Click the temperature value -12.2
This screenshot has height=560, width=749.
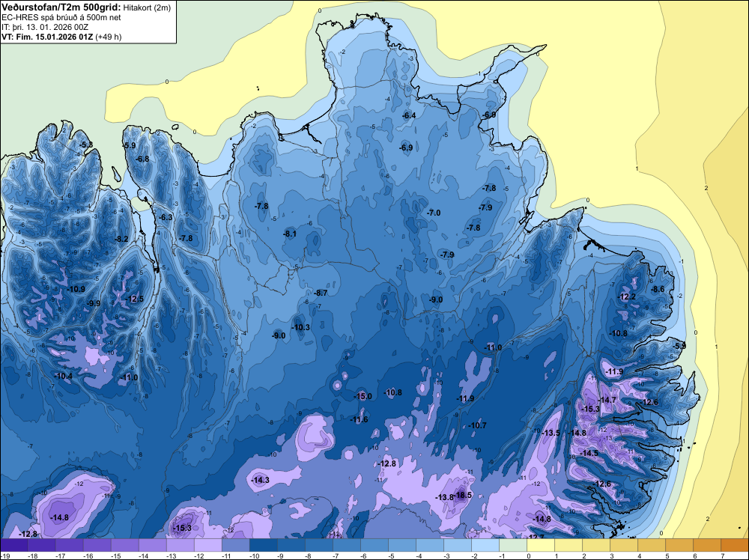coord(627,296)
